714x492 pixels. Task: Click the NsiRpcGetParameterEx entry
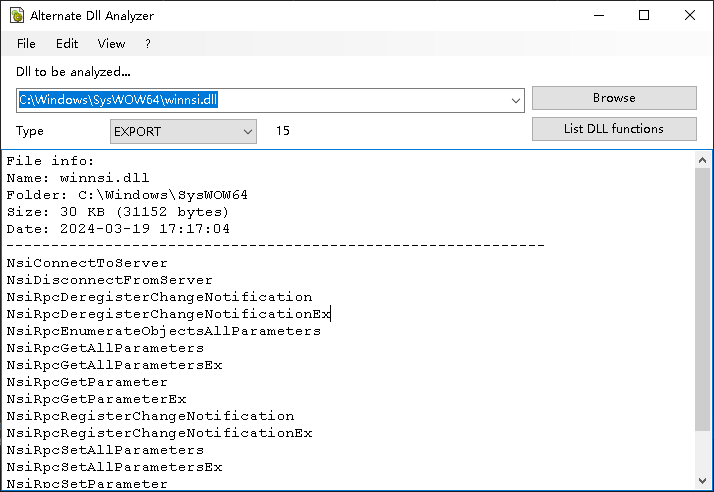coord(96,399)
